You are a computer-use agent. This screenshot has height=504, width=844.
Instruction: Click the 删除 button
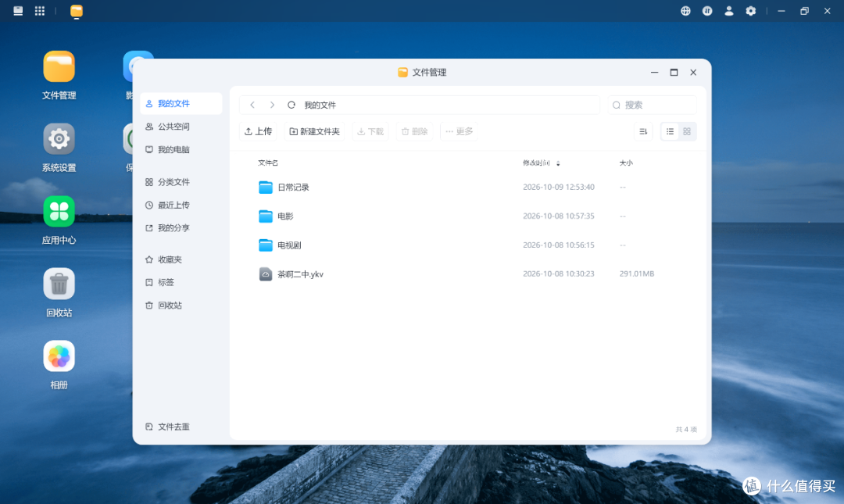(x=414, y=131)
